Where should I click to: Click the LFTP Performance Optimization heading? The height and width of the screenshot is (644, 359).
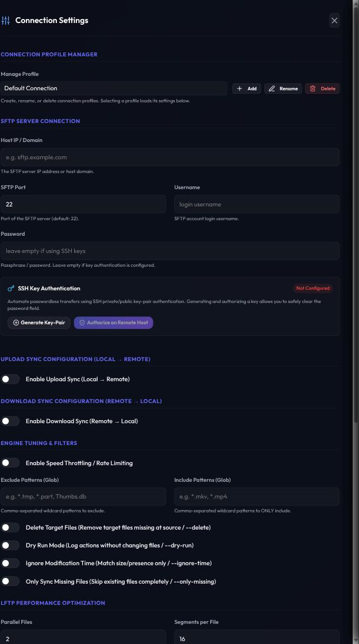tap(53, 603)
